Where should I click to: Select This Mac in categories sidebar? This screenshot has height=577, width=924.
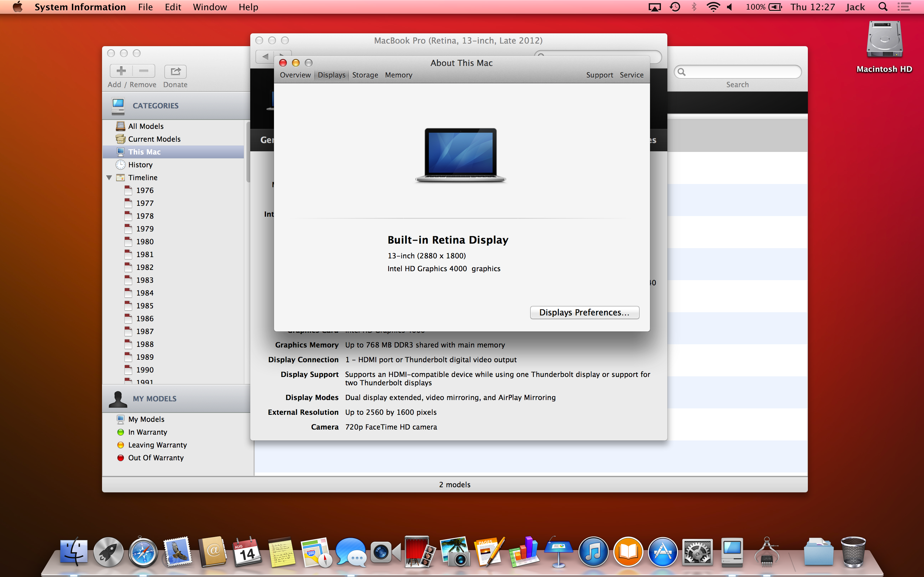pyautogui.click(x=144, y=152)
